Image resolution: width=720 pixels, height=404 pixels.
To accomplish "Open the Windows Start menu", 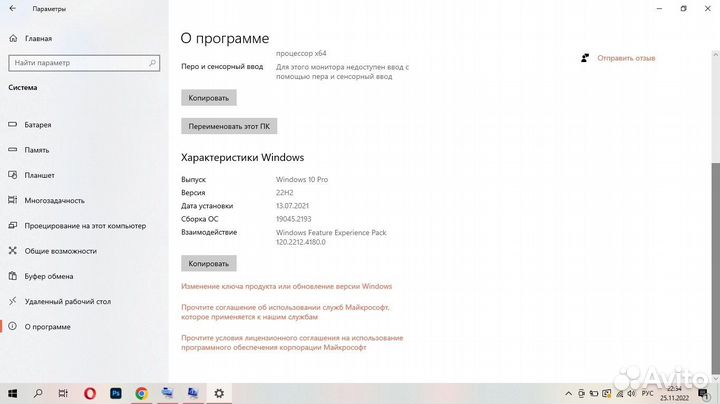I will [12, 393].
